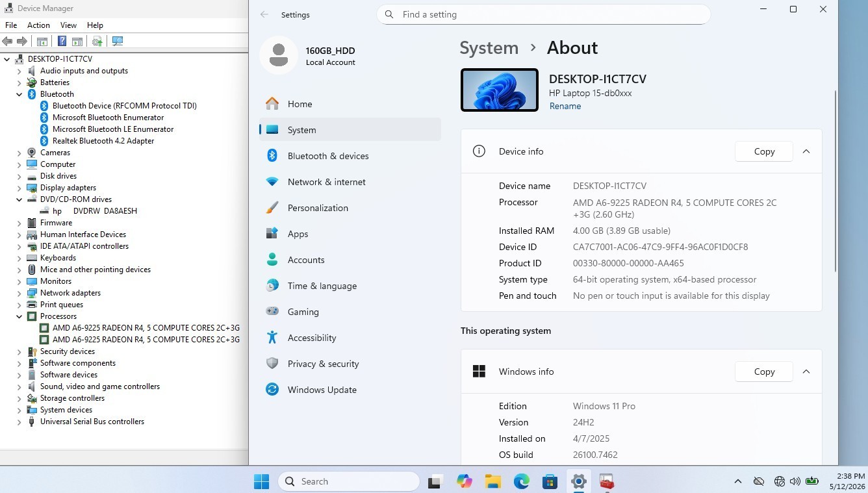868x493 pixels.
Task: Click the Settings back arrow
Action: tap(264, 14)
